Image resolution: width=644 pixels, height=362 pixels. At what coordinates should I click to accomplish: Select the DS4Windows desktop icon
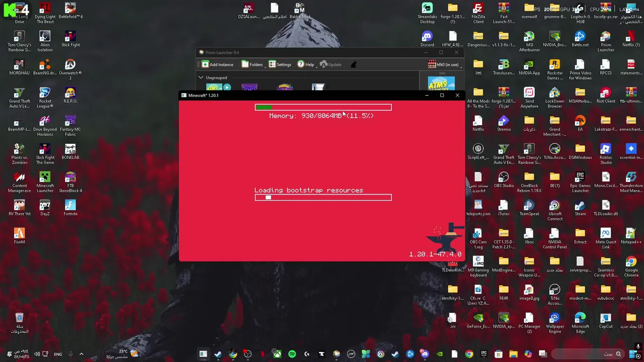point(580,152)
